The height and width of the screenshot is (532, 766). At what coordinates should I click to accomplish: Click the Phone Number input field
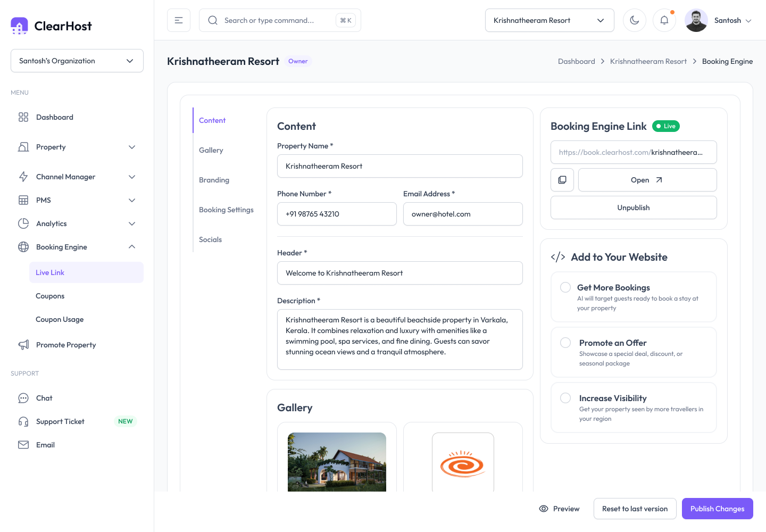(x=337, y=214)
